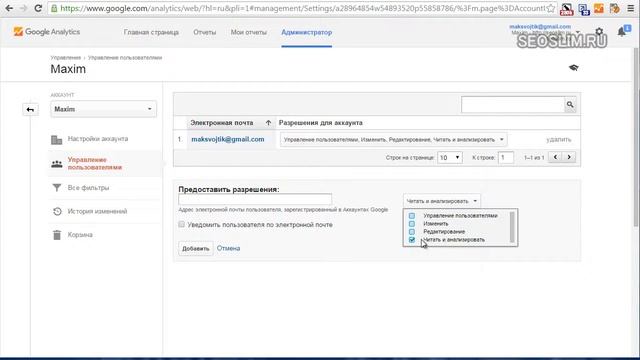Click удалить link for the user row
This screenshot has width=640, height=360.
559,140
